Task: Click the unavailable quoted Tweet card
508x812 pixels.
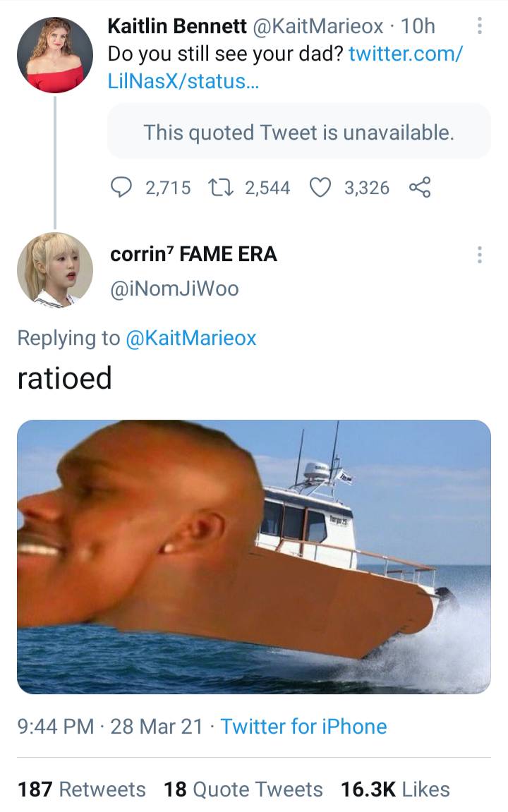Action: 298,131
